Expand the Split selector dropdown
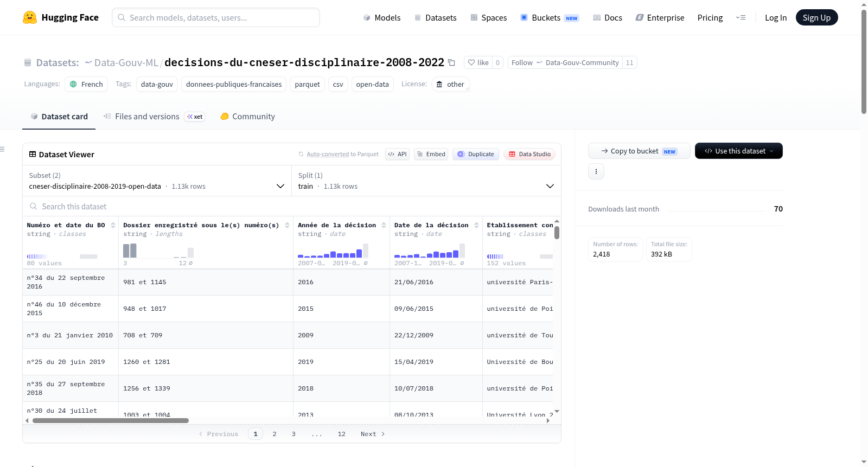This screenshot has width=868, height=467. click(426, 181)
